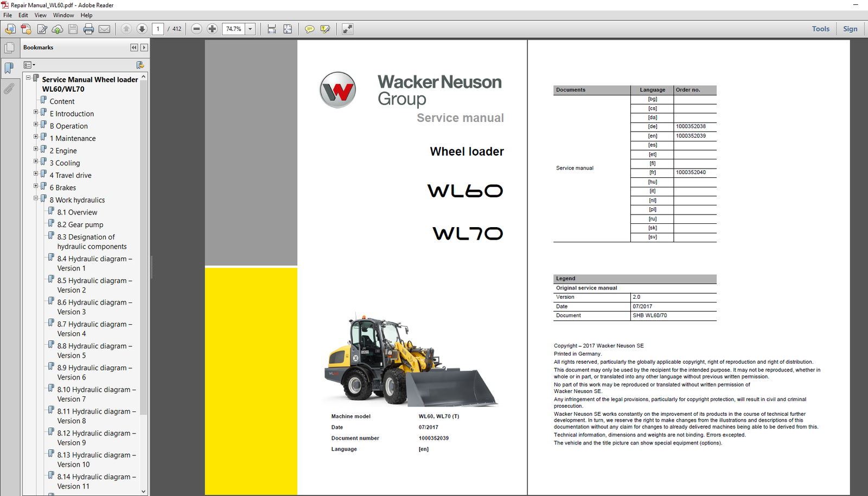Click the Edit/Sign document toolbar icon
The image size is (868, 496).
[x=42, y=29]
